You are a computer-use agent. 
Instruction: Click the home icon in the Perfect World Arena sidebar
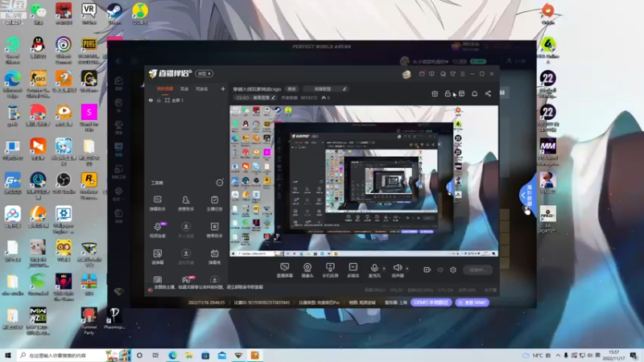(118, 81)
